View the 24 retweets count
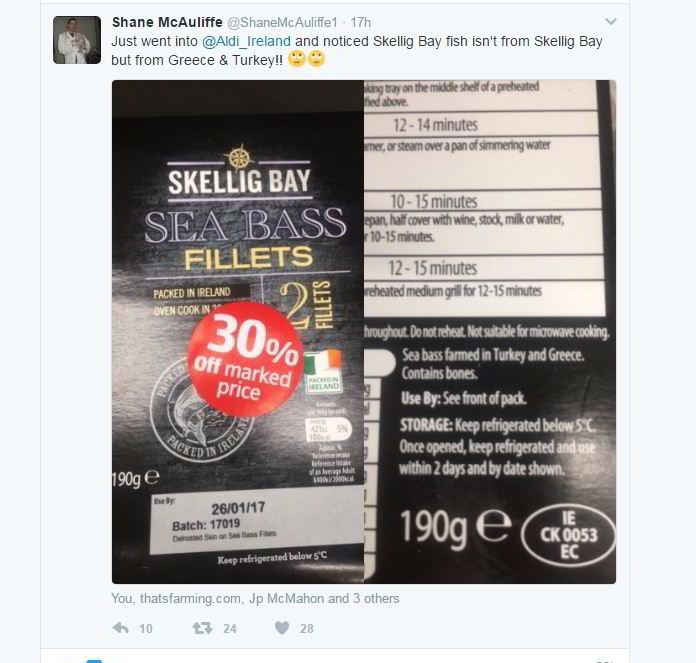The height and width of the screenshot is (663, 696). 229,628
